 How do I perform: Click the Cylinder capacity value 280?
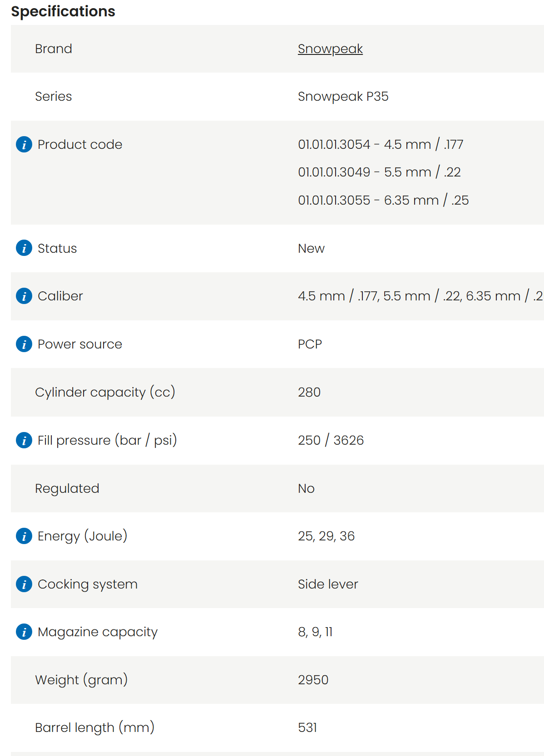pyautogui.click(x=309, y=392)
